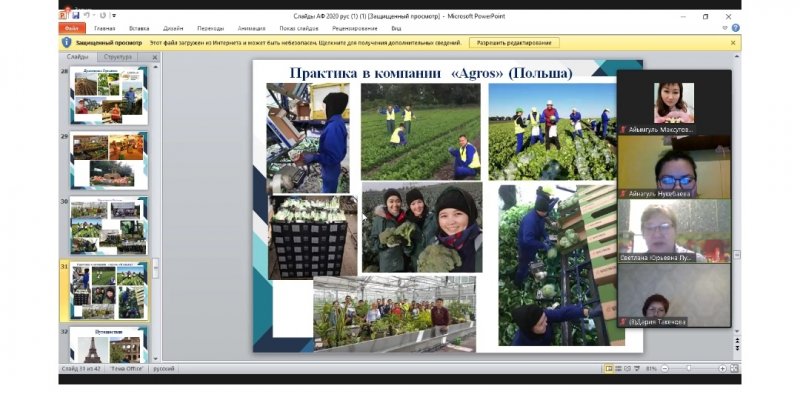
Task: Click the zoom out minus button
Action: 665,368
